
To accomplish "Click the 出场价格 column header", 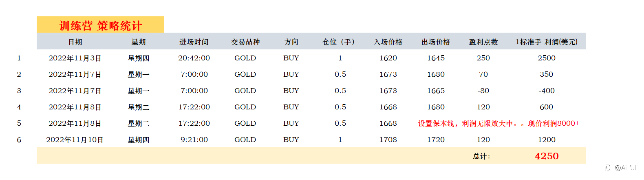I will point(436,42).
